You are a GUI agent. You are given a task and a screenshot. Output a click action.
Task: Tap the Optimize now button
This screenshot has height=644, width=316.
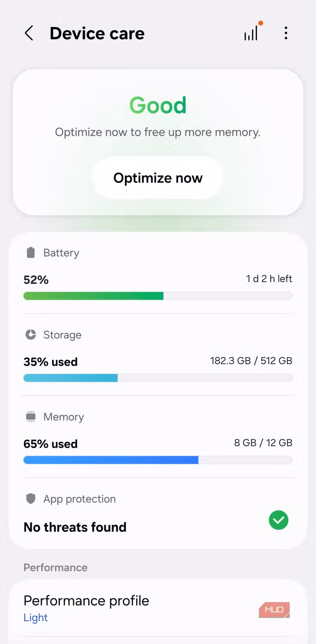(x=158, y=178)
